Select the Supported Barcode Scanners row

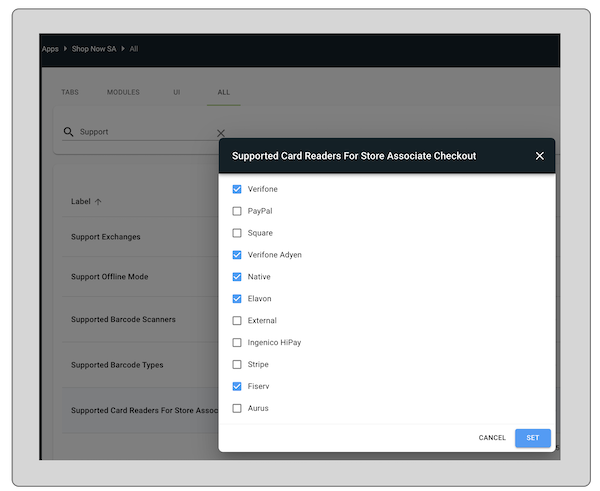click(x=140, y=320)
